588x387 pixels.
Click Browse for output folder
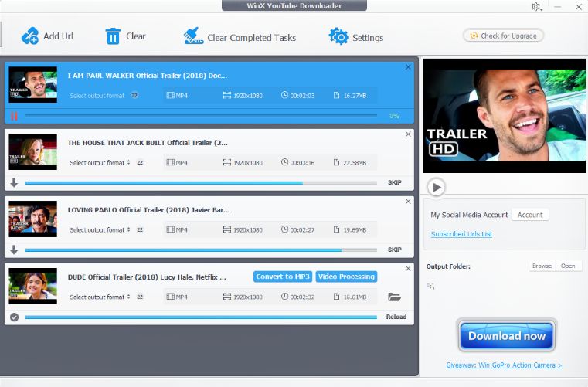click(x=542, y=266)
